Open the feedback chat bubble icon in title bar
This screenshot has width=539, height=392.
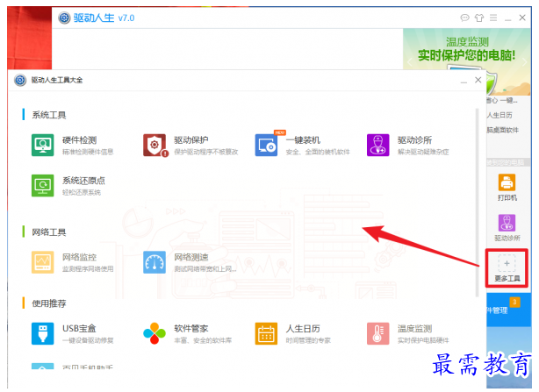(x=464, y=18)
